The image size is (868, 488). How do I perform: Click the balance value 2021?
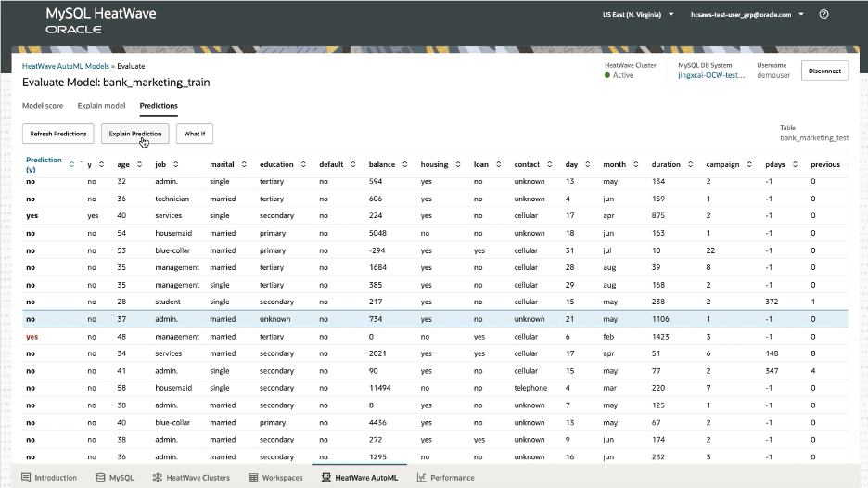tap(377, 353)
